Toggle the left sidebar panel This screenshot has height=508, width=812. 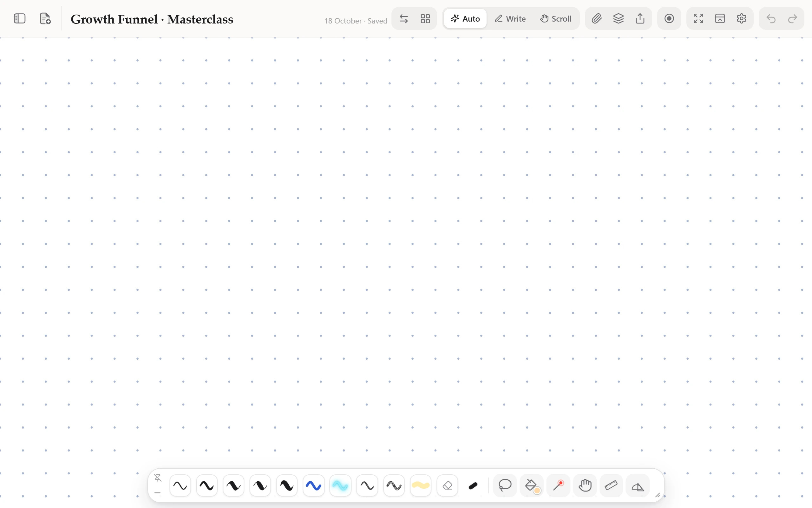click(19, 18)
